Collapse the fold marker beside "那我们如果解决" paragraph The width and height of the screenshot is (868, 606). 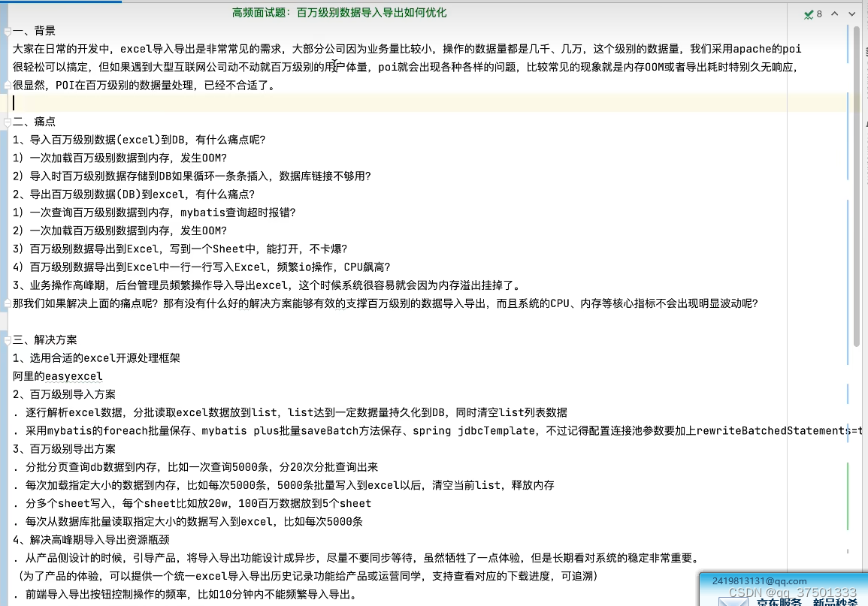pos(6,303)
